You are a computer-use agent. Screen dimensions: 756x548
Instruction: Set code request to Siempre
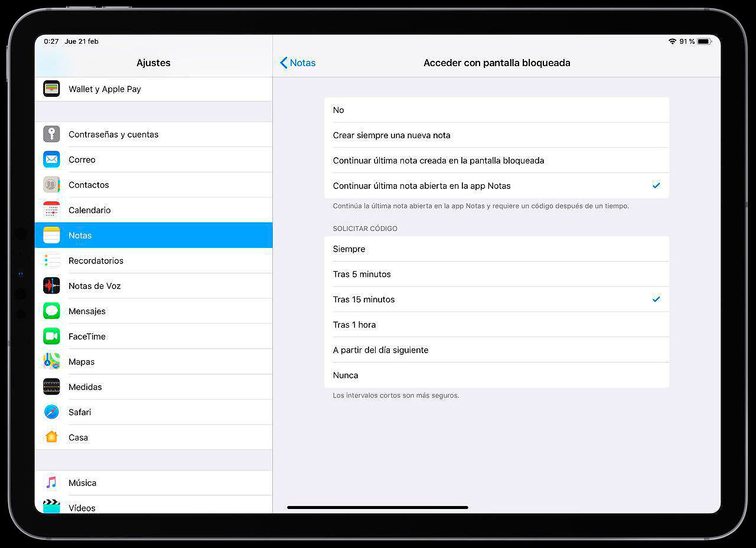coord(497,249)
